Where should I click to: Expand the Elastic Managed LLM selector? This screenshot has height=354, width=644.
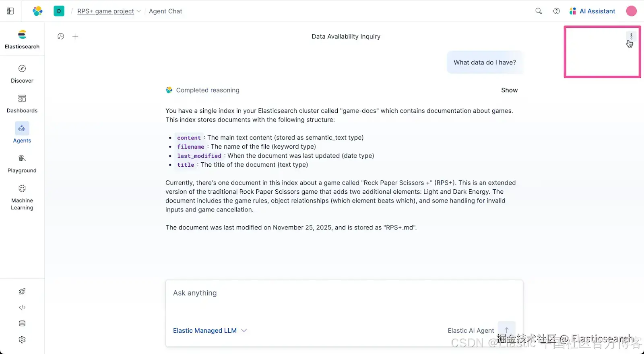[x=210, y=331]
